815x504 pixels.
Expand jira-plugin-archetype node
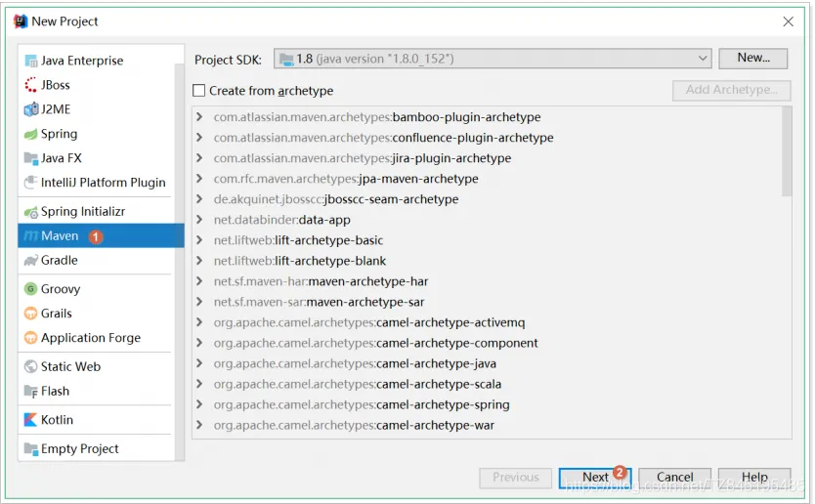(x=199, y=158)
